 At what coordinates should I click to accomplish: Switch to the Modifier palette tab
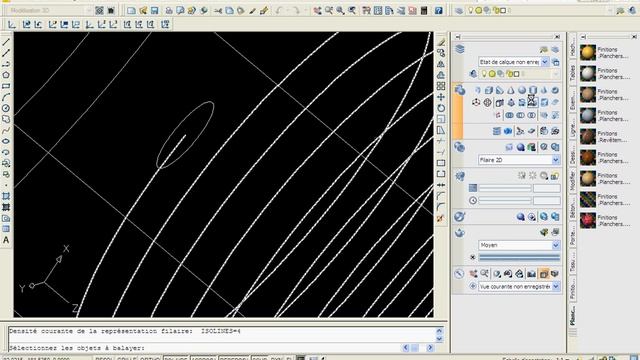tap(572, 180)
